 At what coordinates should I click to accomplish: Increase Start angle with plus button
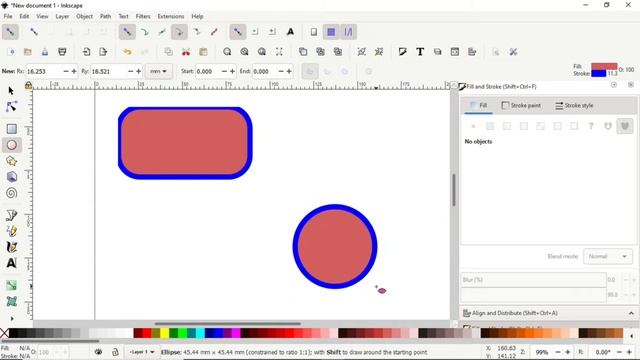point(232,71)
